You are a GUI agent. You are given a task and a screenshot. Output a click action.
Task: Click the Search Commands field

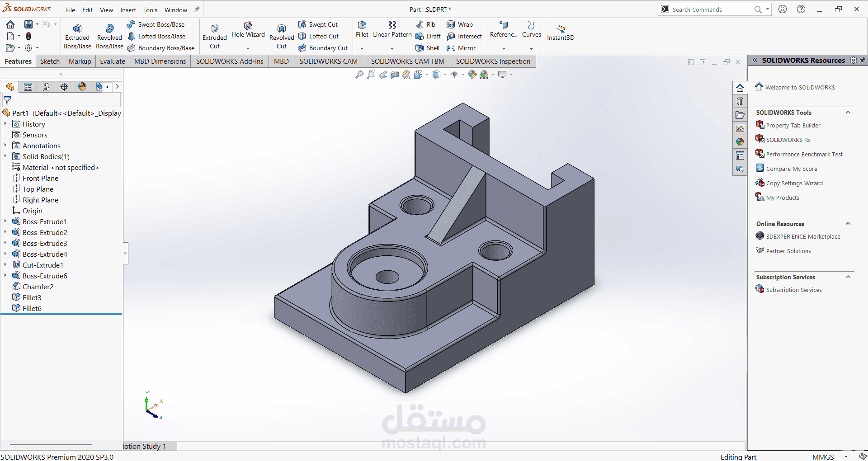[710, 9]
